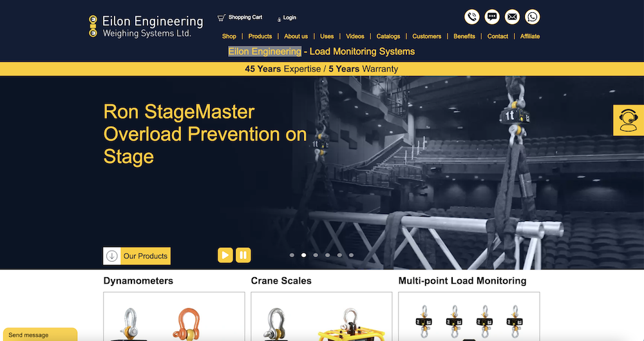This screenshot has width=644, height=341.
Task: Open the Catalogs menu item
Action: coord(388,36)
